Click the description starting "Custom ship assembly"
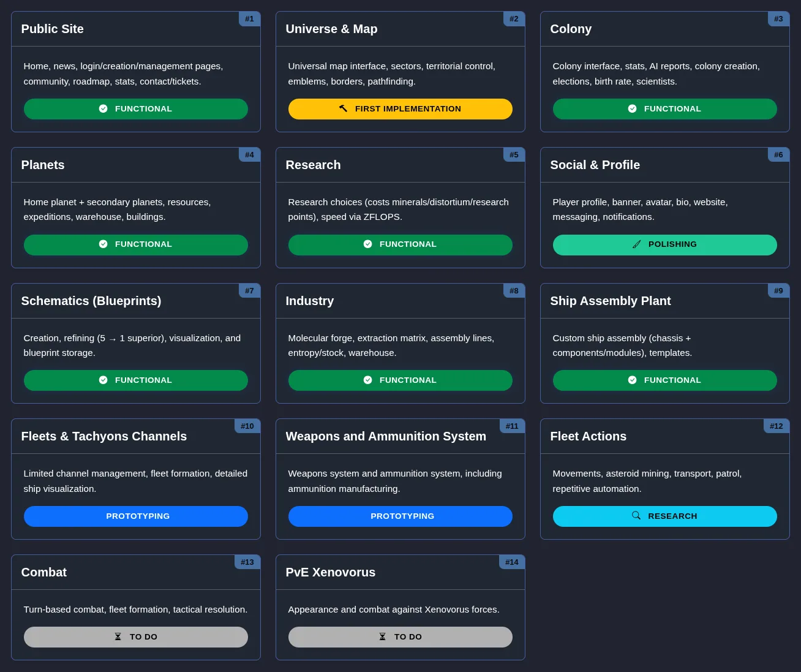This screenshot has height=672, width=801. pyautogui.click(x=622, y=345)
